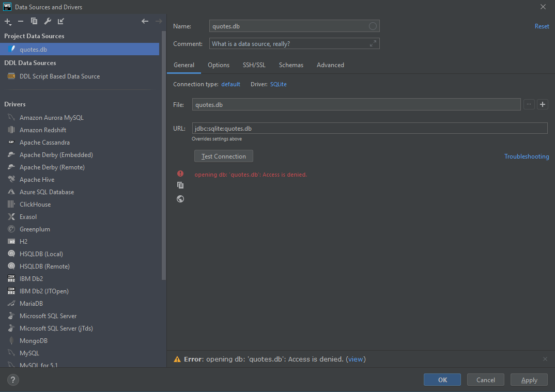This screenshot has width=555, height=392.
Task: Open the SSH/SSL tab
Action: click(x=254, y=65)
